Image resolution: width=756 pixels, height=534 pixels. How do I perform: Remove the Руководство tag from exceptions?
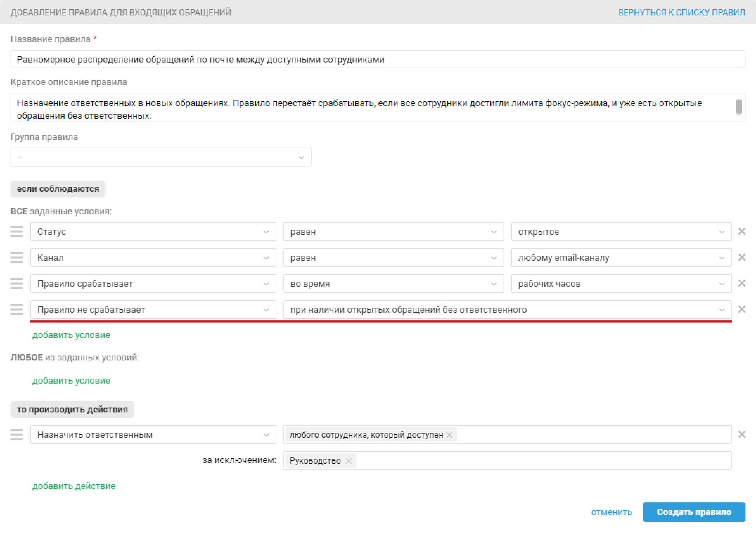[348, 461]
